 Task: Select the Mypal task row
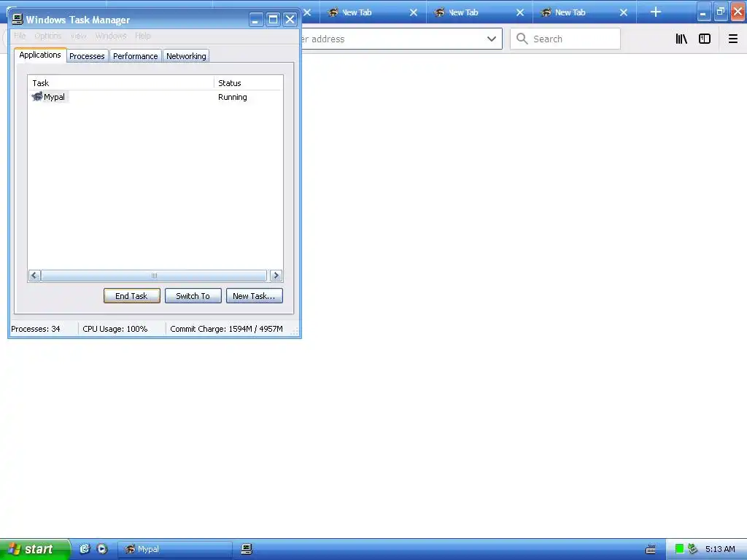(x=155, y=97)
